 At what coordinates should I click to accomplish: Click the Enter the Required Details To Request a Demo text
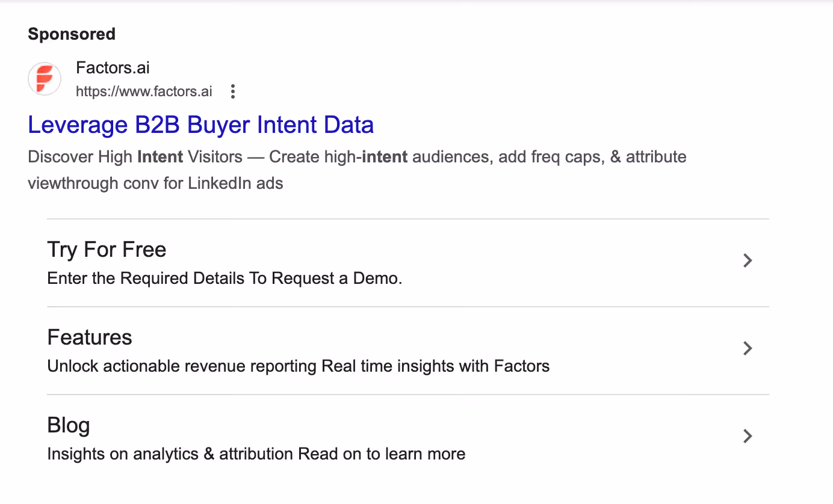[x=225, y=278]
